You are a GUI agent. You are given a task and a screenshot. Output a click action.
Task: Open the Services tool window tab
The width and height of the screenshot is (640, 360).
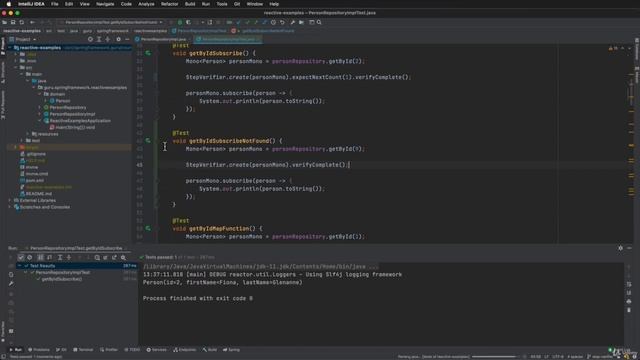click(156, 350)
